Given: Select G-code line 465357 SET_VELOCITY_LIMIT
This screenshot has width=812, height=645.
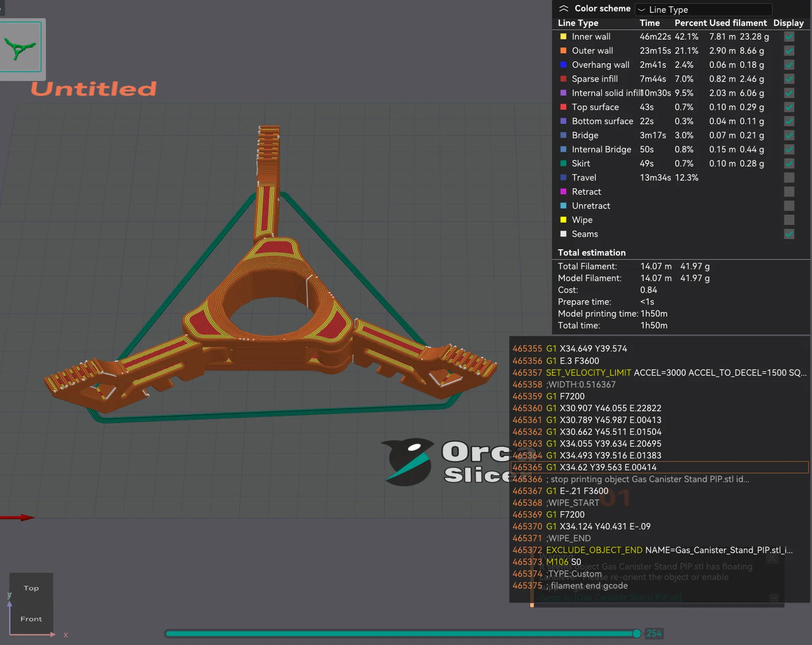Looking at the screenshot, I should click(x=659, y=373).
